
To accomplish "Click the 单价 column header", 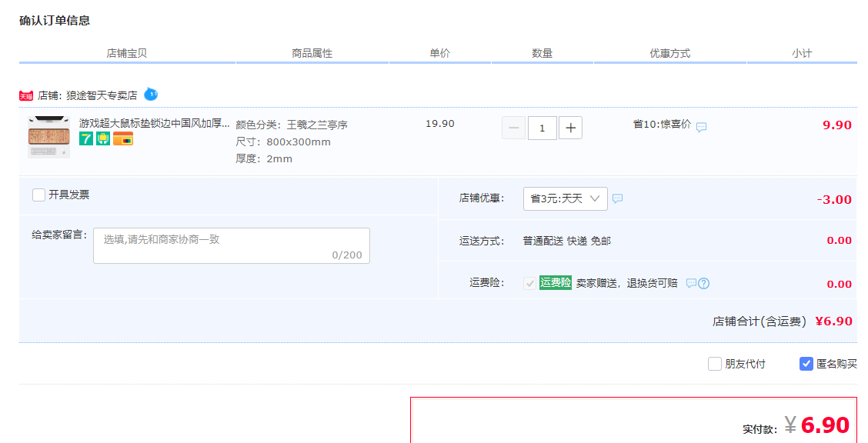I will pos(440,53).
